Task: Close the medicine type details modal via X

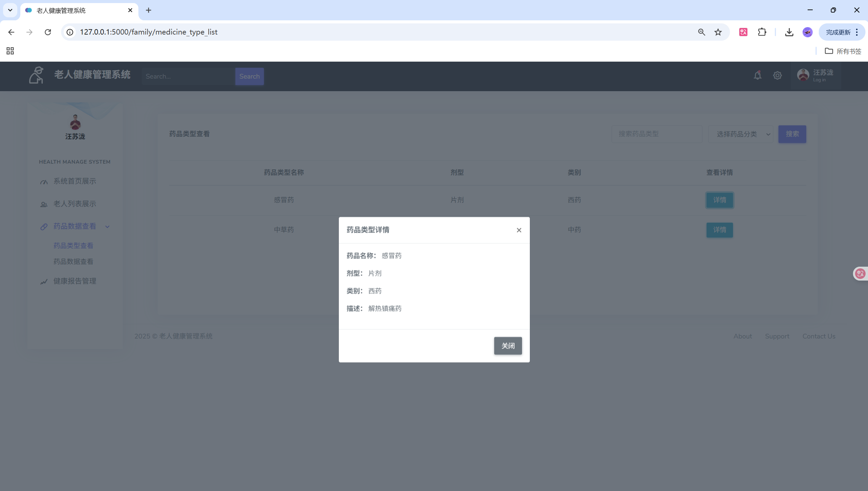Action: click(519, 230)
